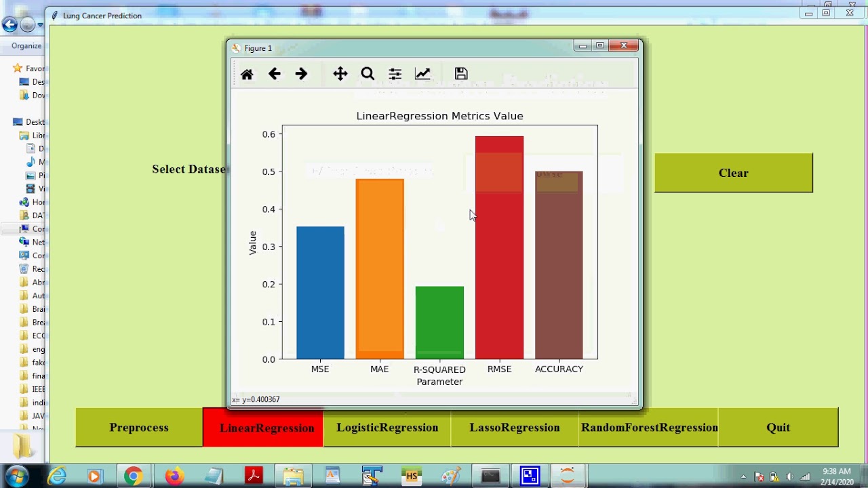This screenshot has height=488, width=868.
Task: Click the Clear button
Action: [734, 173]
